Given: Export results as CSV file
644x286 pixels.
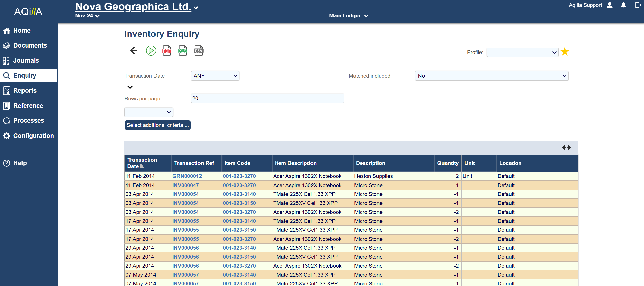Looking at the screenshot, I should click(x=198, y=51).
